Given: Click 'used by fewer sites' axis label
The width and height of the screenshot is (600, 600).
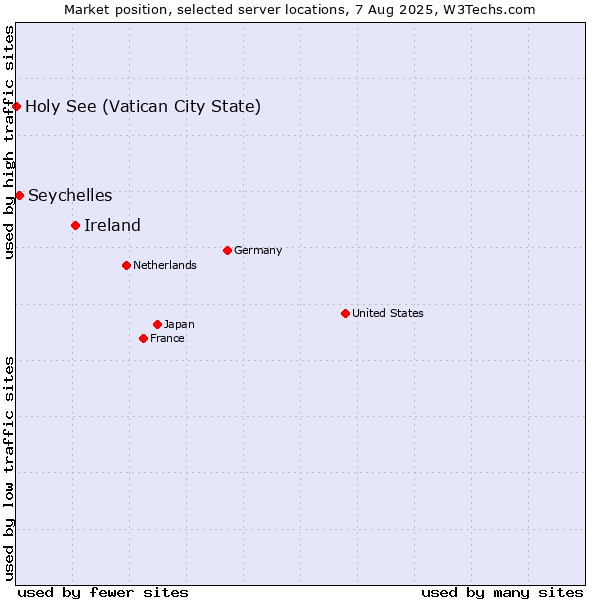Looking at the screenshot, I should click(x=103, y=592).
